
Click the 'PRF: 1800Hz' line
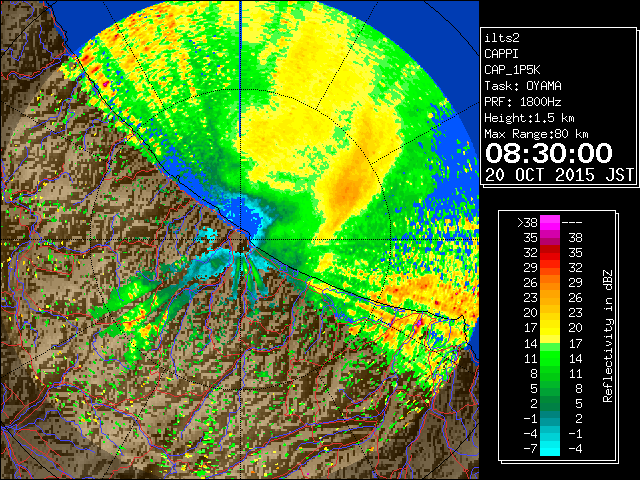point(523,102)
